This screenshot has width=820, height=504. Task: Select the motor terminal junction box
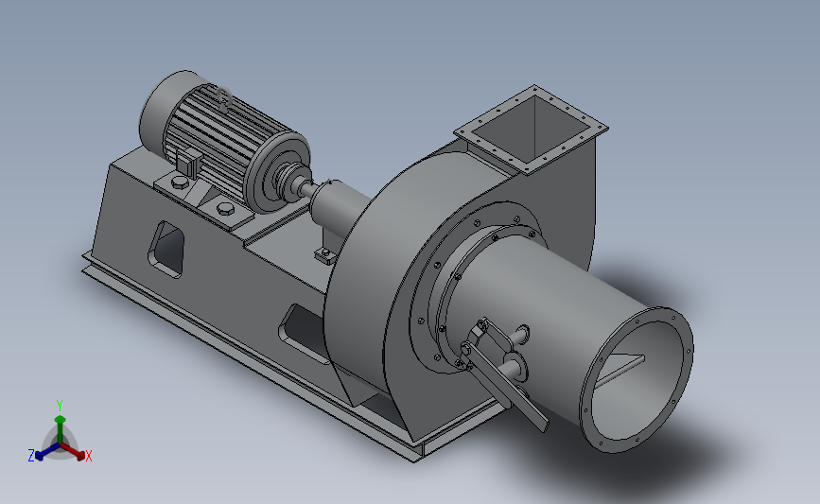click(x=189, y=162)
